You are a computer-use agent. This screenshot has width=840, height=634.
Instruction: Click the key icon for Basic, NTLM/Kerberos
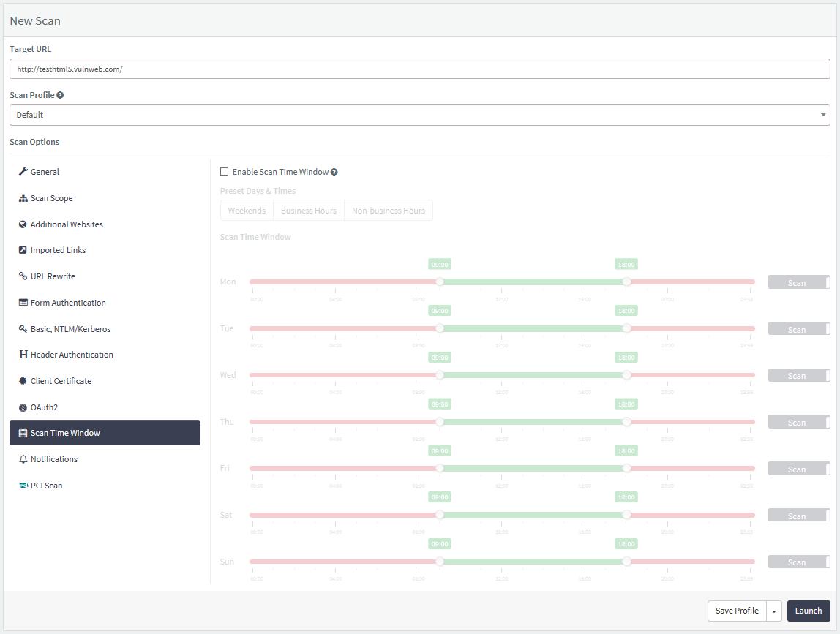[23, 329]
